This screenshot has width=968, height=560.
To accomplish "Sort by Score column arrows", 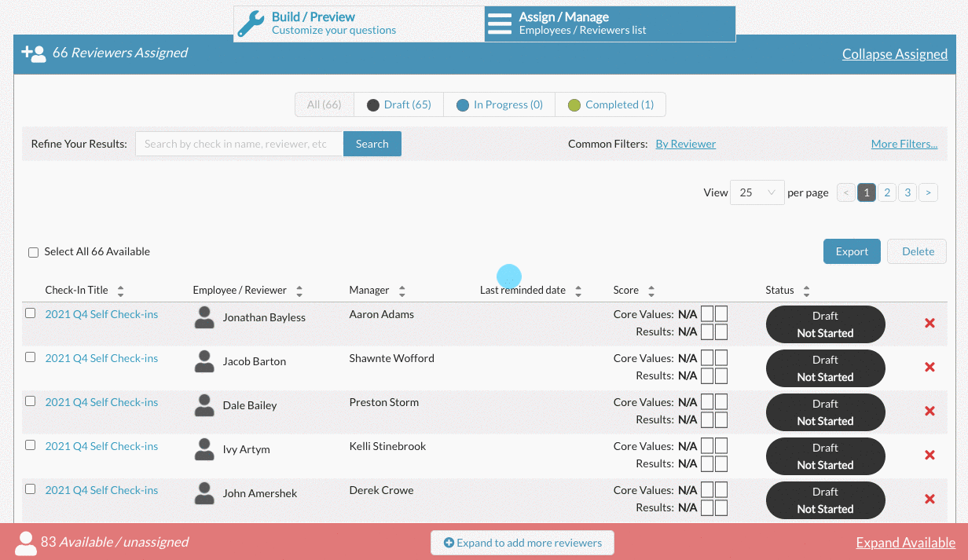I will point(651,291).
